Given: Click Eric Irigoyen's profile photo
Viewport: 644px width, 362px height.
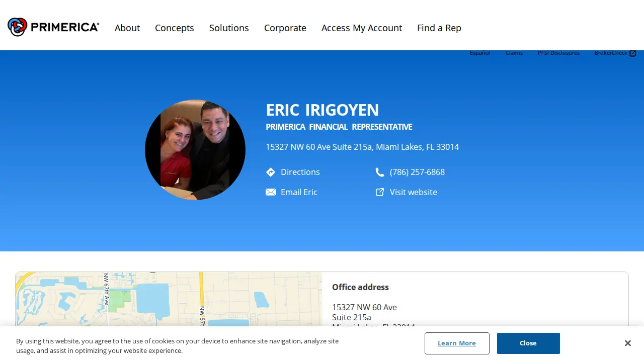Looking at the screenshot, I should coord(195,150).
